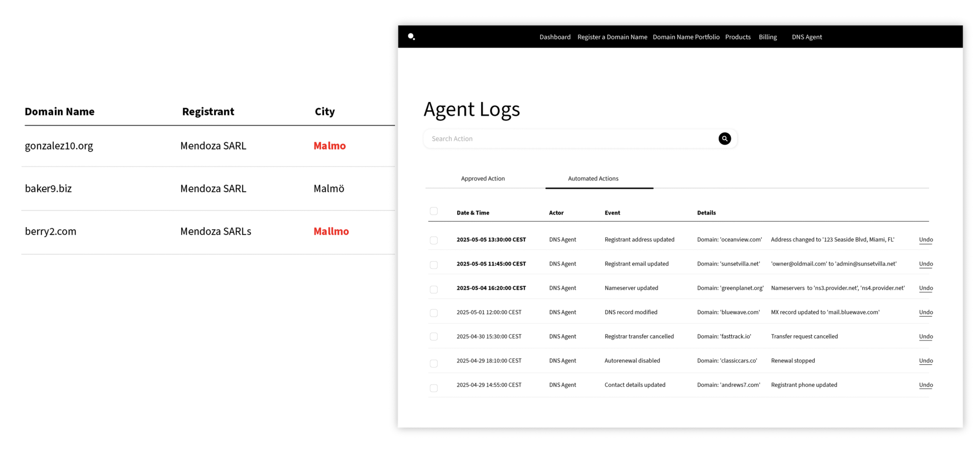Undo the bluewave.com DNS record change
This screenshot has height=452, width=980.
pos(925,312)
